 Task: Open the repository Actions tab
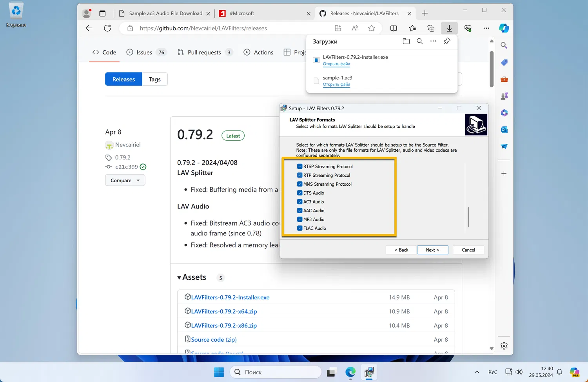click(x=258, y=52)
